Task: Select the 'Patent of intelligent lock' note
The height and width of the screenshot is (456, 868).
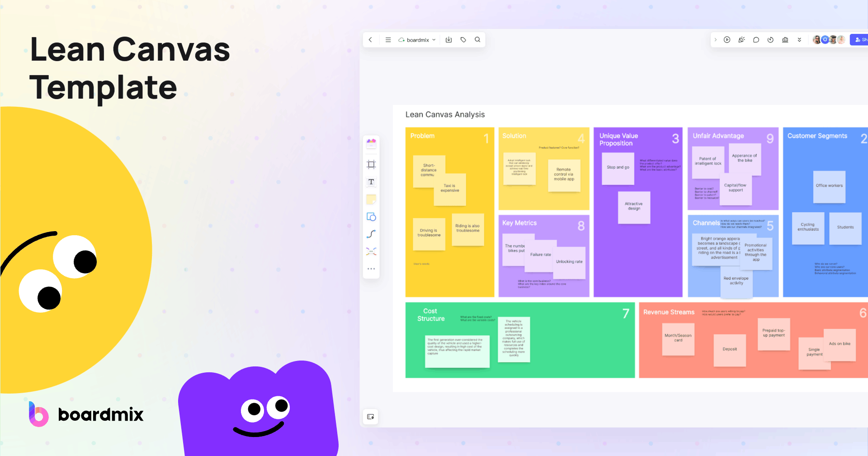Action: (708, 162)
